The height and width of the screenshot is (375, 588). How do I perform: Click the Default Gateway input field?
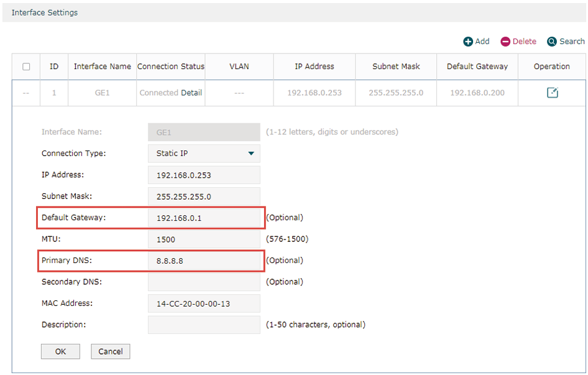204,218
